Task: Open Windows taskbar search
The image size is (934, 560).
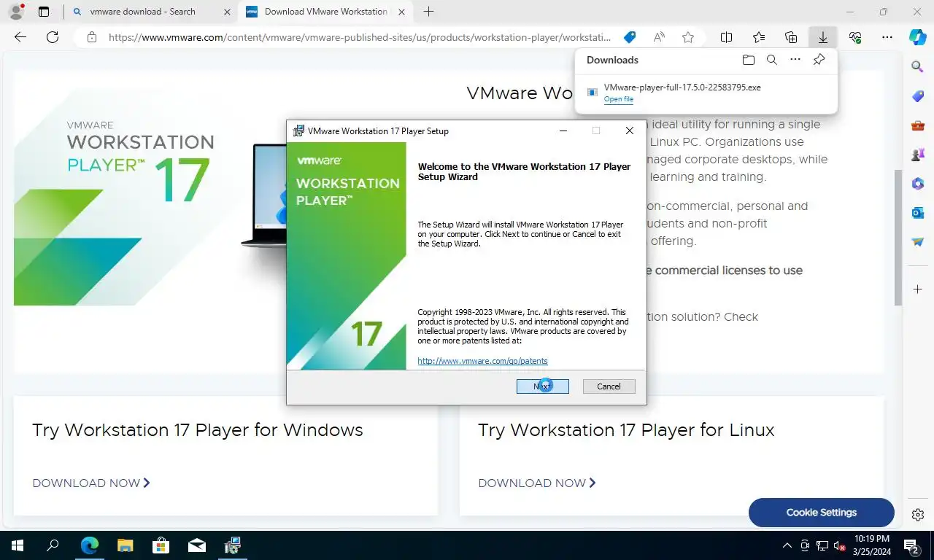Action: [53, 545]
